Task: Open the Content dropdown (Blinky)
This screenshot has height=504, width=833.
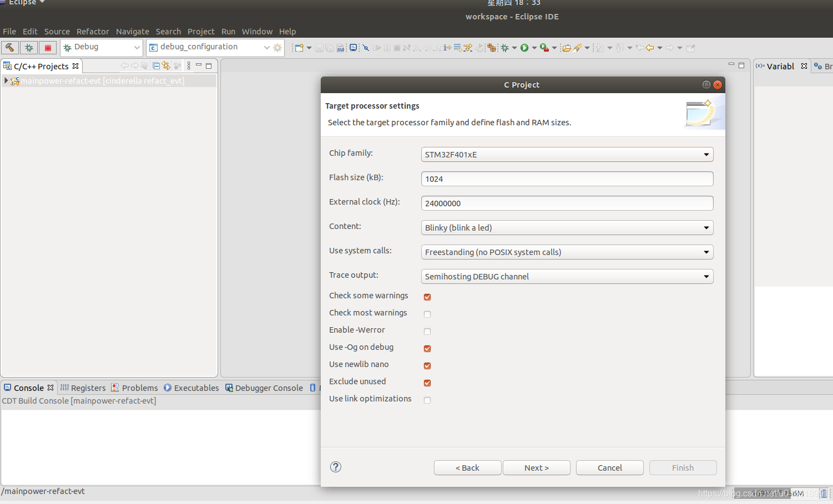Action: click(x=567, y=227)
